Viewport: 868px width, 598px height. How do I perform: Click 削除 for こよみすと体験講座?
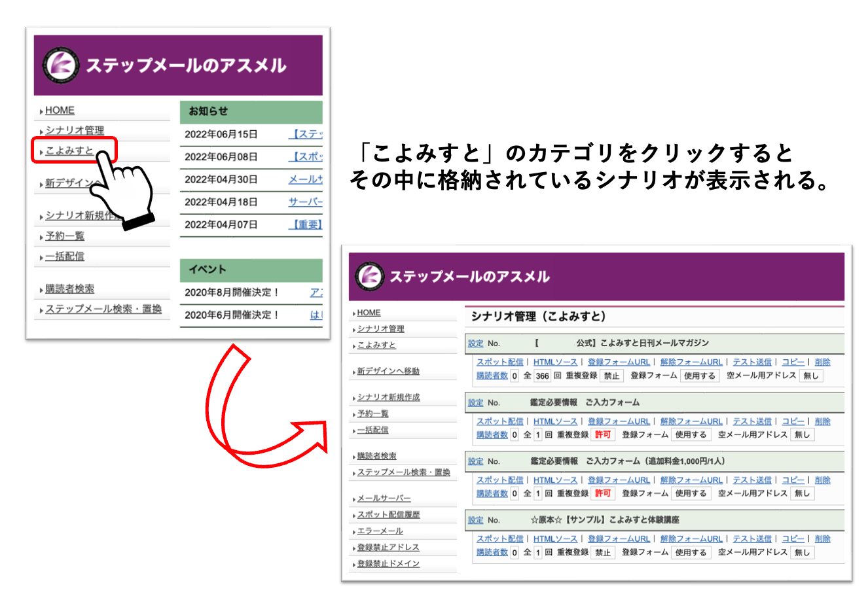click(823, 539)
